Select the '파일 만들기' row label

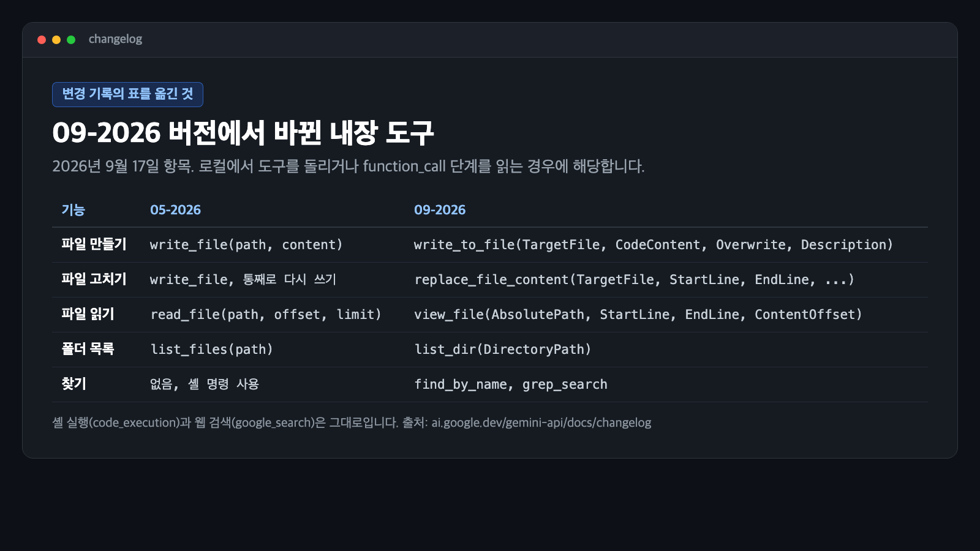click(x=94, y=245)
